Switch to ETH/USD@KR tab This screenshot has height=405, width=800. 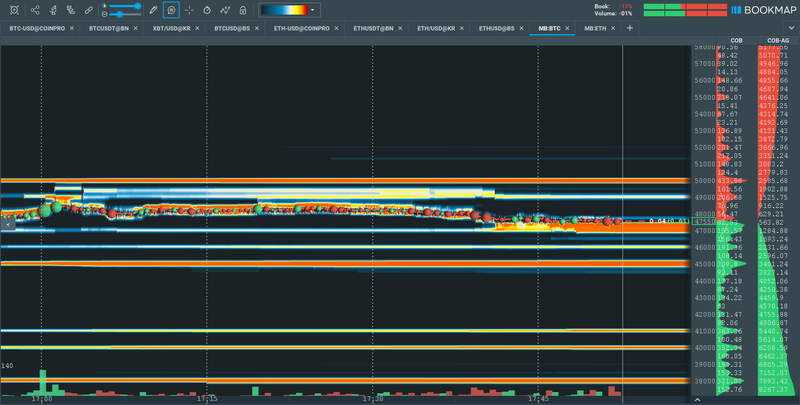pyautogui.click(x=436, y=29)
